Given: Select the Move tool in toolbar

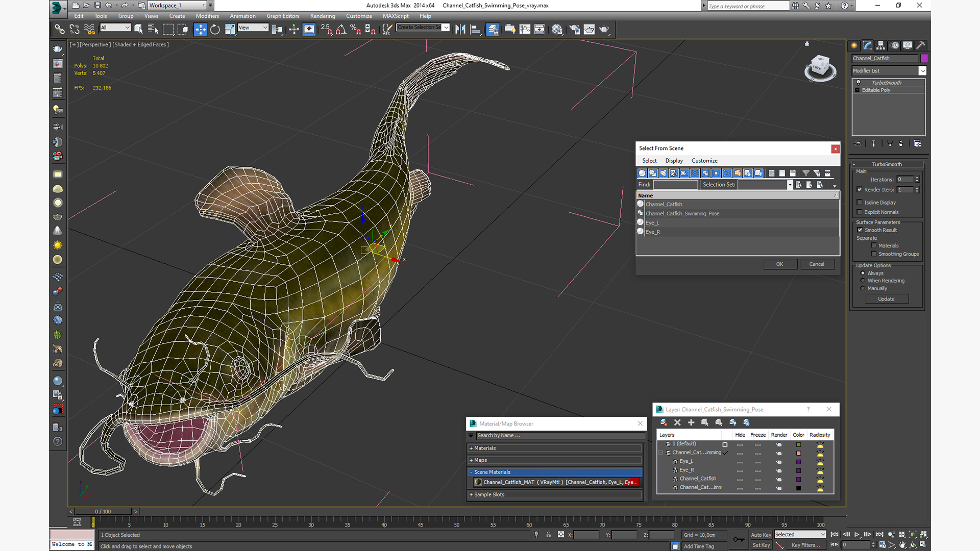Looking at the screenshot, I should click(x=200, y=29).
